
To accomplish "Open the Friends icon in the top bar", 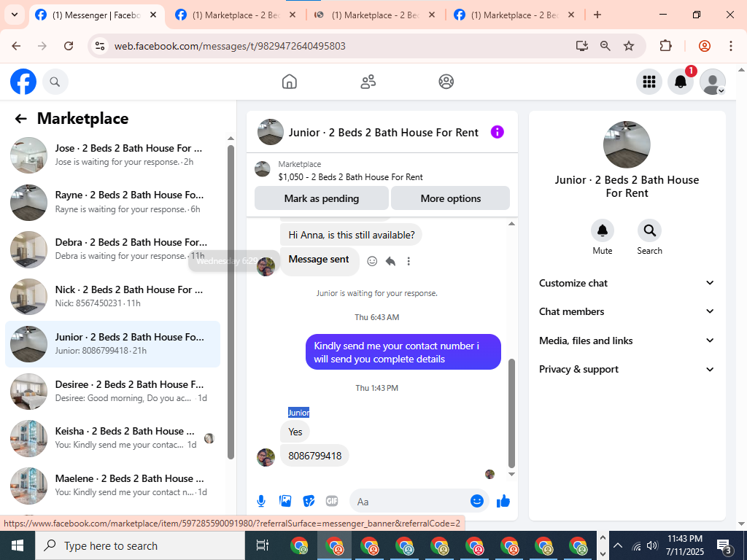I will 368,82.
